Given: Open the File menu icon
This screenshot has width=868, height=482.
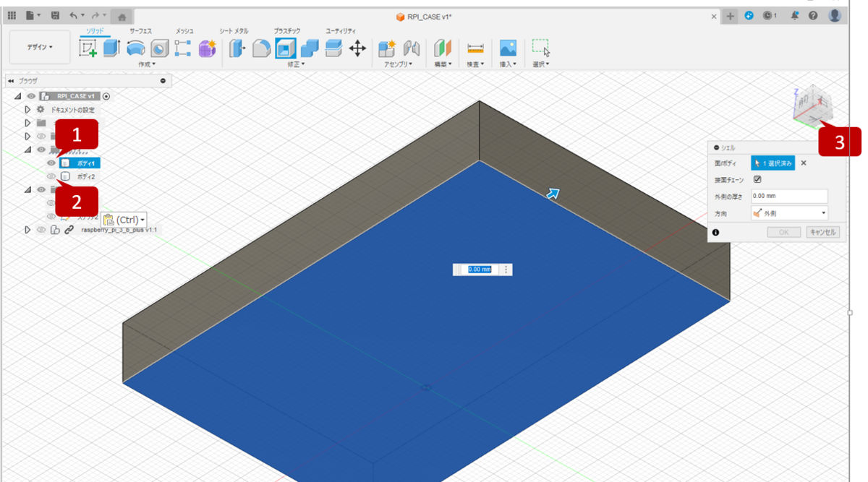Looking at the screenshot, I should 32,15.
